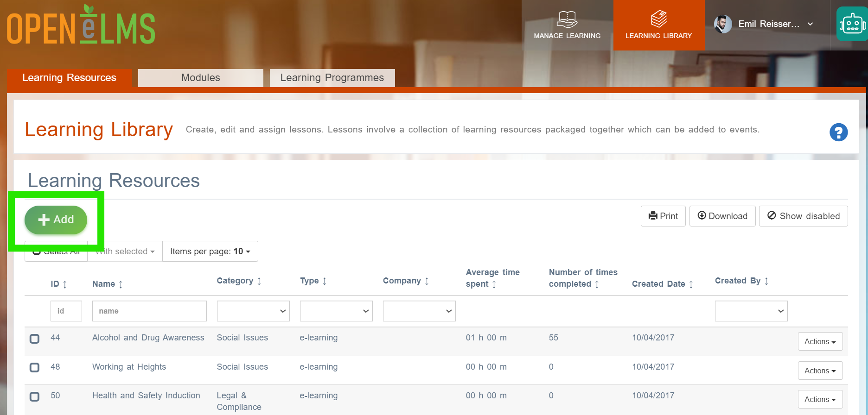The image size is (868, 415).
Task: Expand the Emil Reisser user menu chevron
Action: pyautogui.click(x=810, y=24)
